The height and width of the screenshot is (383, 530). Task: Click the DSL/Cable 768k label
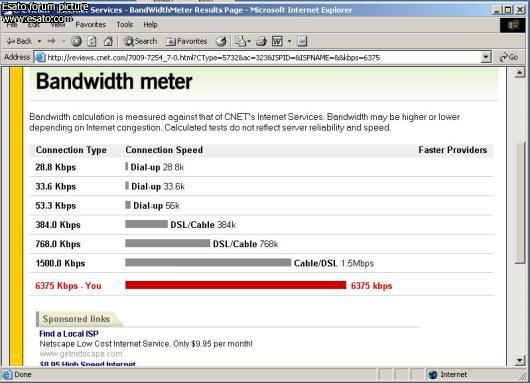245,244
